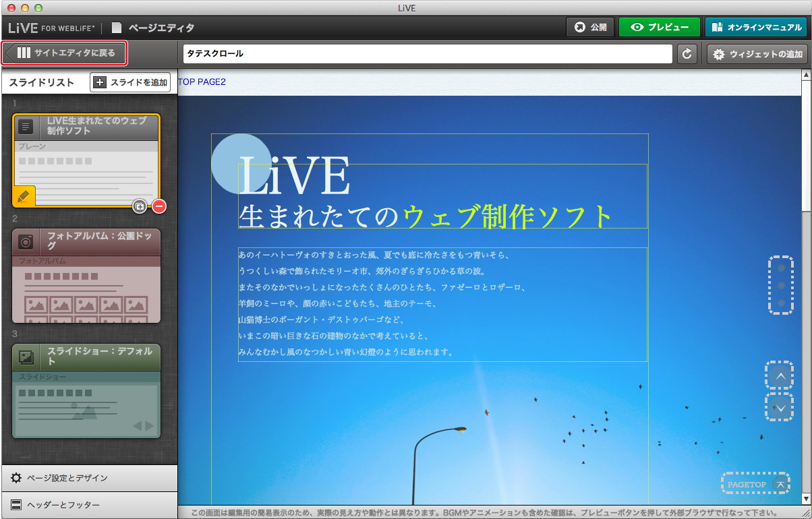Click the TOP PAGE2 link
Viewport: 812px width, 519px height.
202,82
